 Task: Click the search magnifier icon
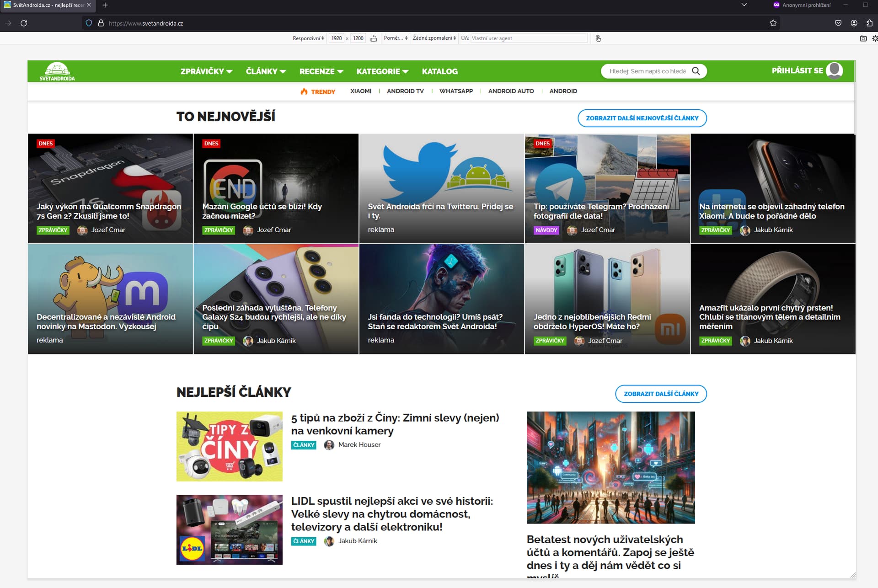click(696, 71)
